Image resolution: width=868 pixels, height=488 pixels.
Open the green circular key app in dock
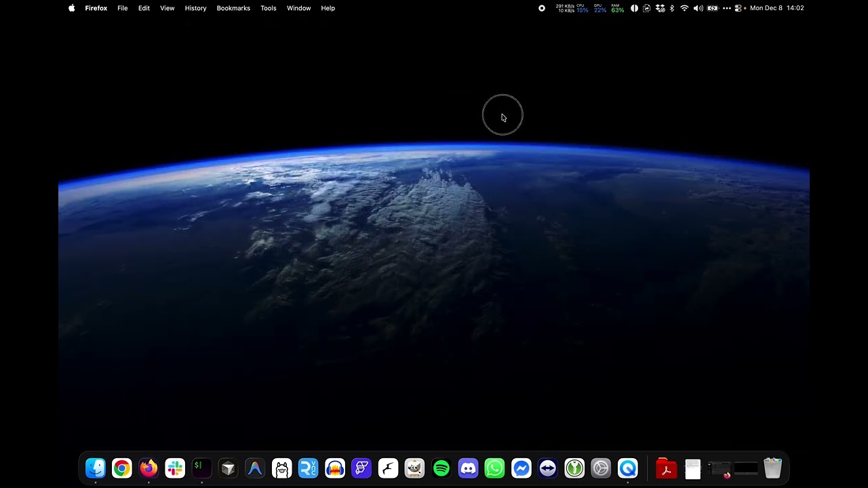pos(574,468)
